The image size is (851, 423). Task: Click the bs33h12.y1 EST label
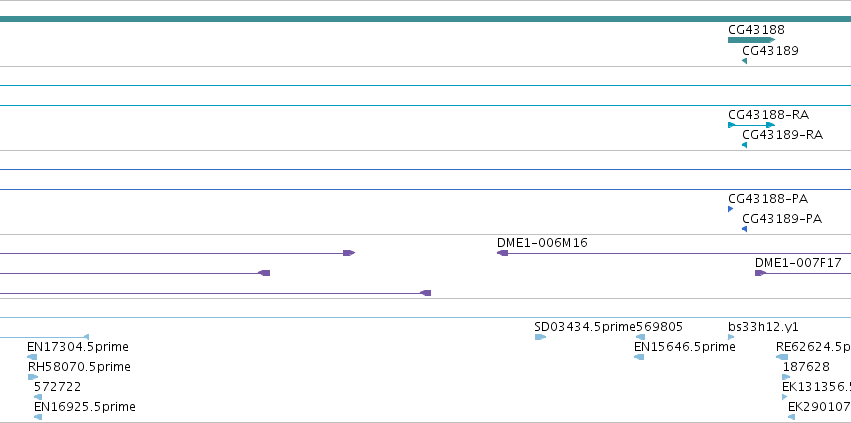pos(763,327)
